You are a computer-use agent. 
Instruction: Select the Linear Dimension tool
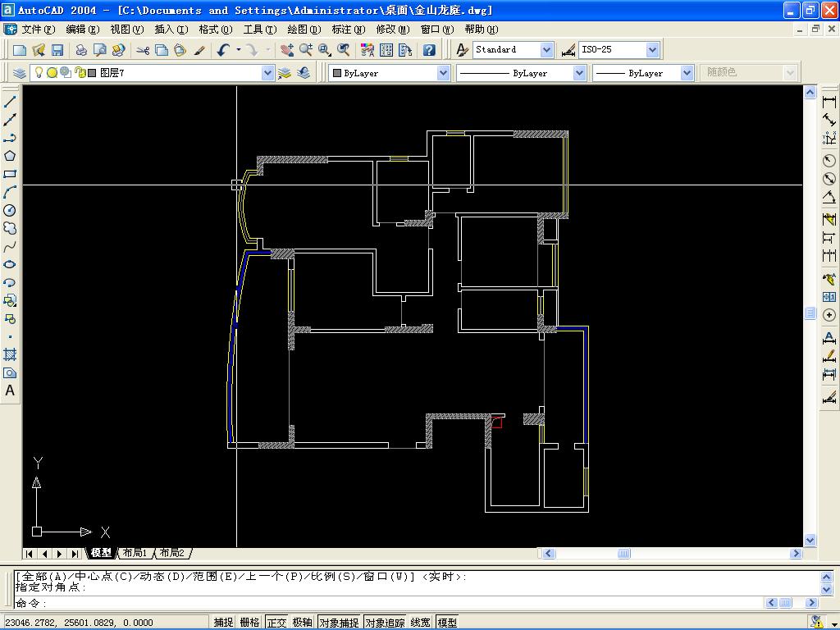[x=829, y=102]
